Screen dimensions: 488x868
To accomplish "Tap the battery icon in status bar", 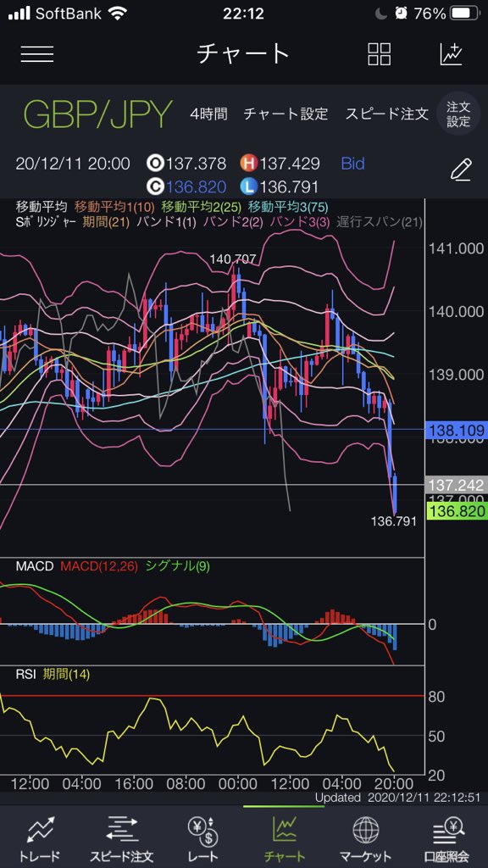I will pyautogui.click(x=465, y=13).
